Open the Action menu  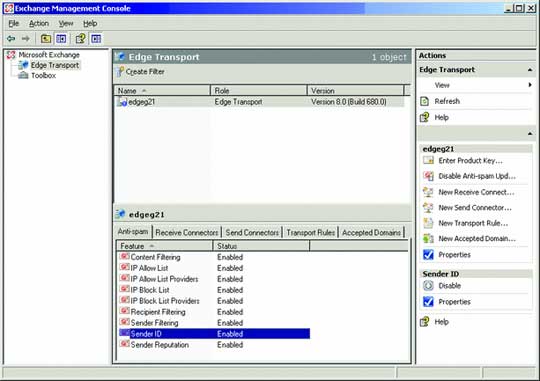(x=39, y=23)
